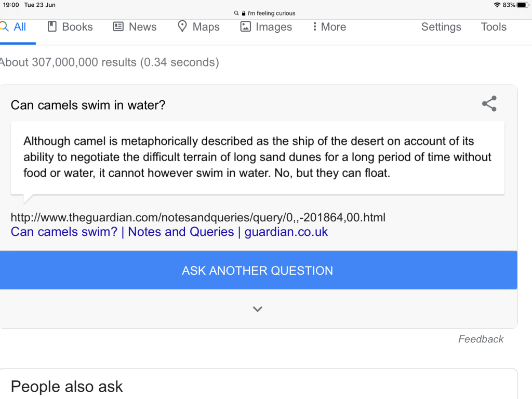Click the Images tab picture icon
This screenshot has height=399, width=532.
coord(246,26)
